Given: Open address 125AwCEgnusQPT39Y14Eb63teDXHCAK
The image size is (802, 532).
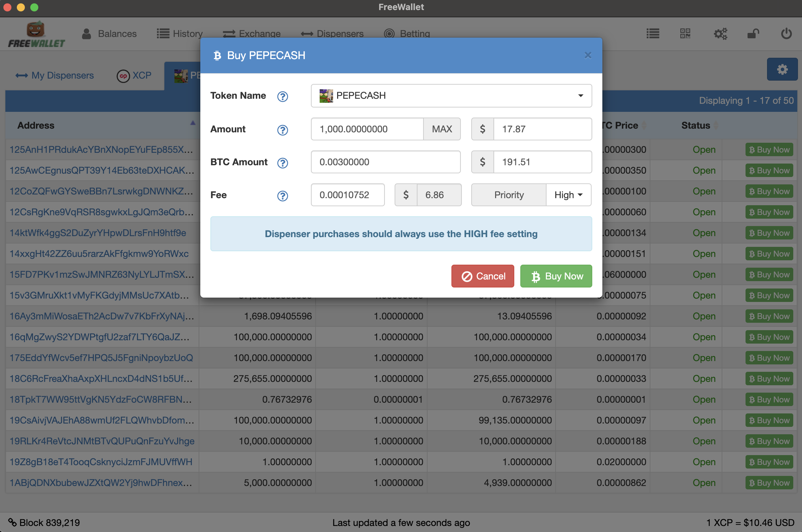Looking at the screenshot, I should coord(102,170).
